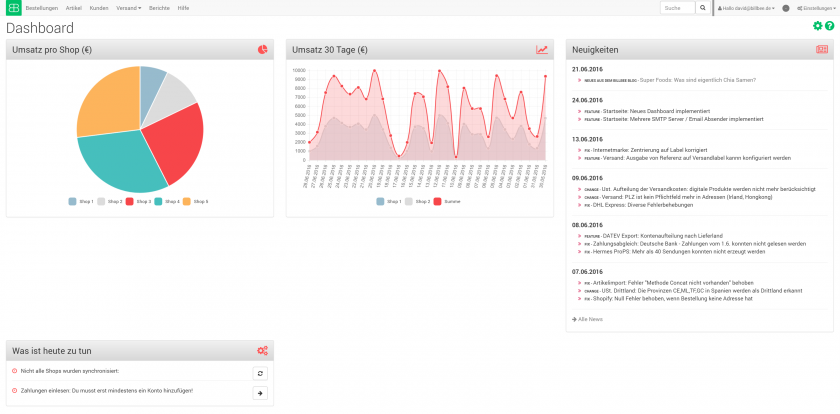The height and width of the screenshot is (414, 840).
Task: Click the dark round icon beside Einstellungen
Action: pyautogui.click(x=785, y=9)
